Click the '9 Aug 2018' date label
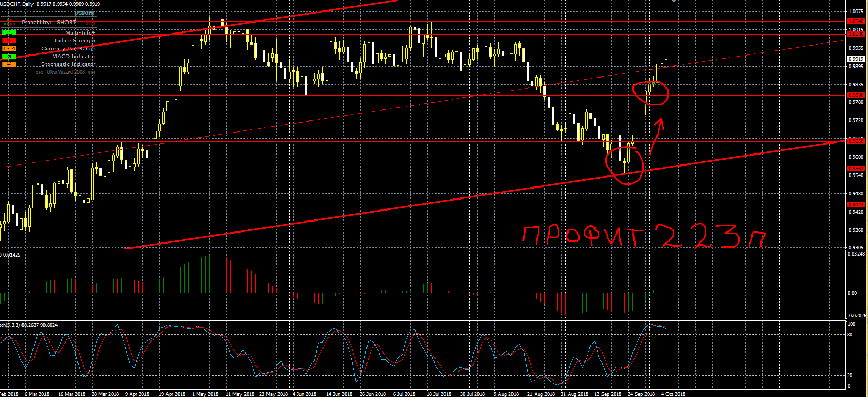This screenshot has width=868, height=397. 506,394
